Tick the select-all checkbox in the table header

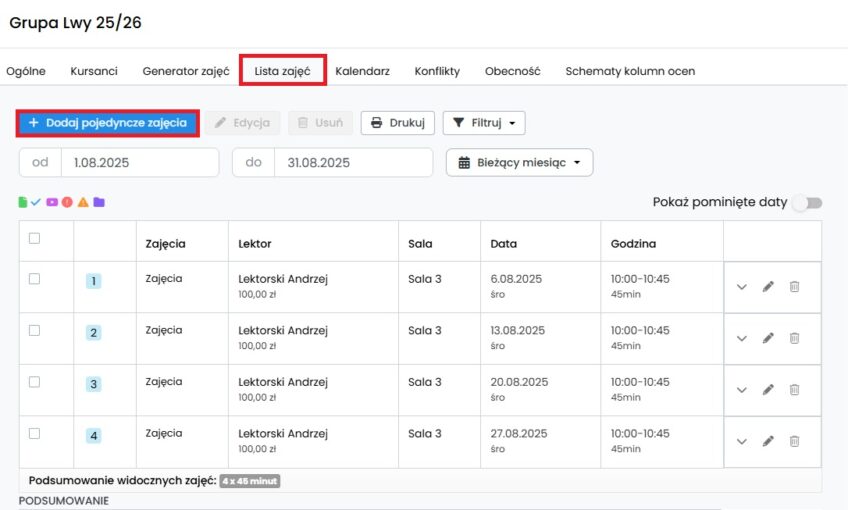(x=35, y=239)
